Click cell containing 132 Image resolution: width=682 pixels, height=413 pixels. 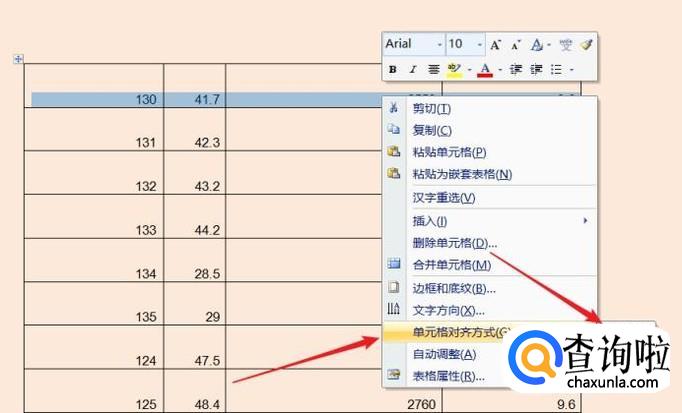[94, 173]
